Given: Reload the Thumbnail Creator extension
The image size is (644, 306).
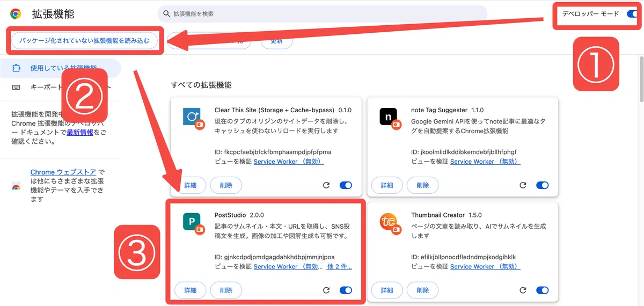Looking at the screenshot, I should tap(523, 290).
